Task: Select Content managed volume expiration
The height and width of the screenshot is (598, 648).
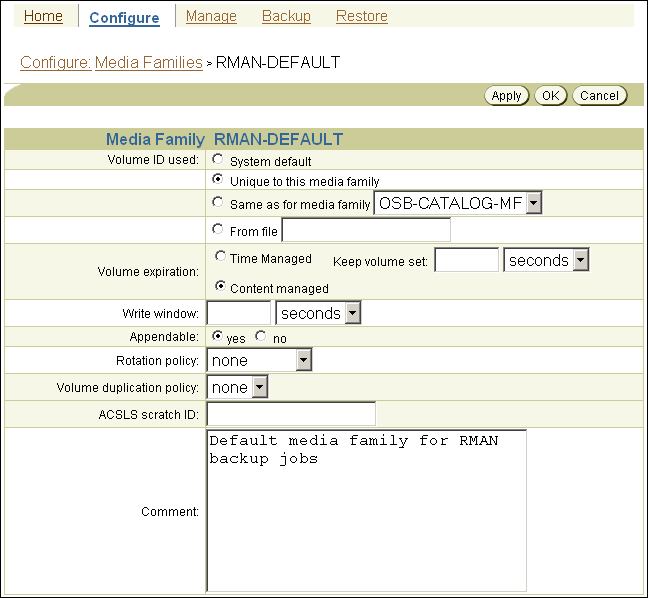Action: pos(221,286)
